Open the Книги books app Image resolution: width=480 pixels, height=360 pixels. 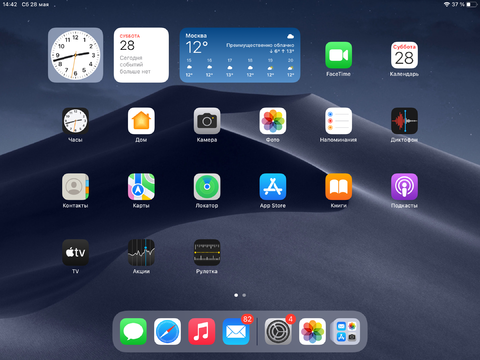tap(338, 187)
